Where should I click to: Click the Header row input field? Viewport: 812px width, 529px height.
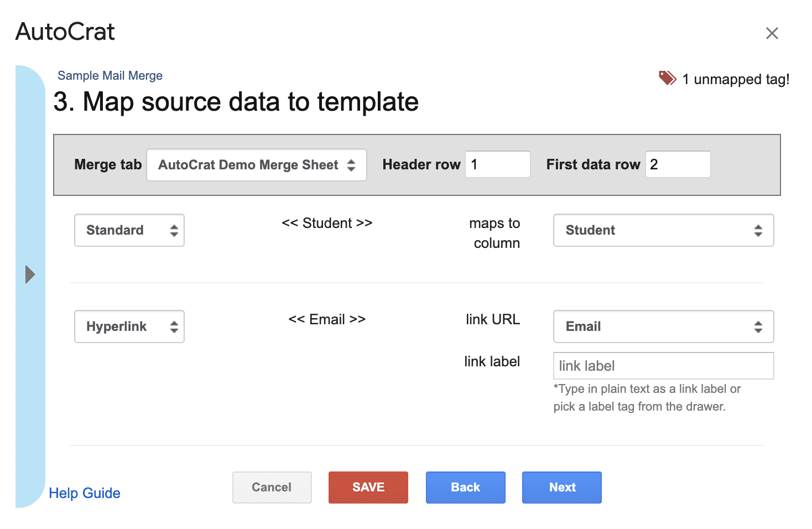497,164
